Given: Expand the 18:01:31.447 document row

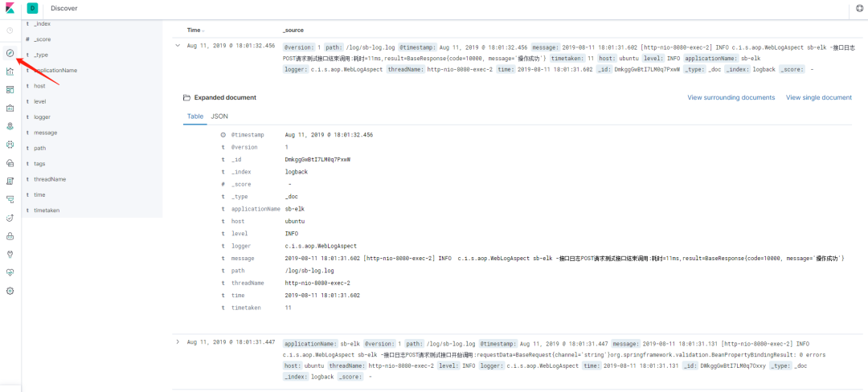Looking at the screenshot, I should [x=178, y=342].
